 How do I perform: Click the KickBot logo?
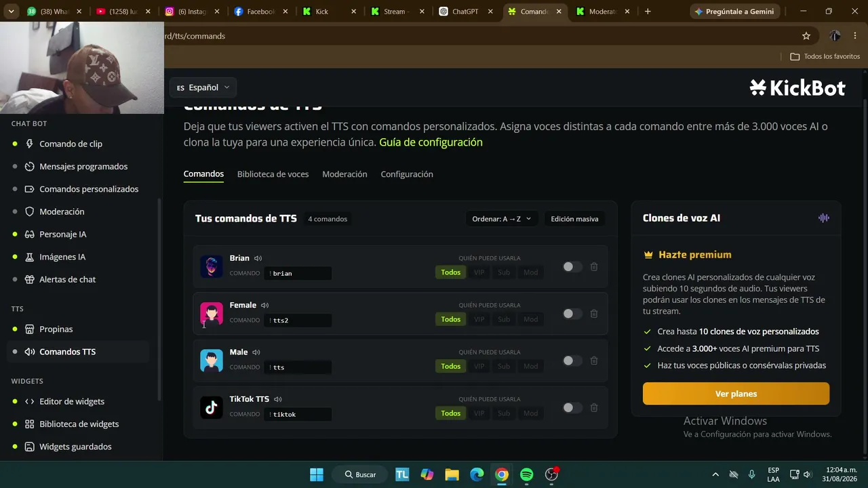pyautogui.click(x=797, y=87)
